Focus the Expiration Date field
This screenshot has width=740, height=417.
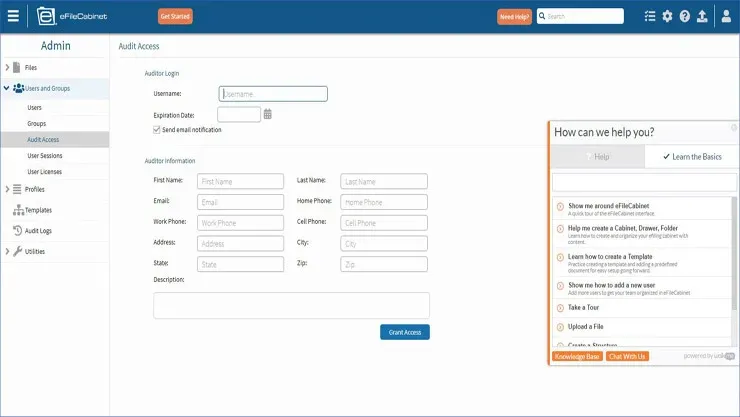pos(239,115)
